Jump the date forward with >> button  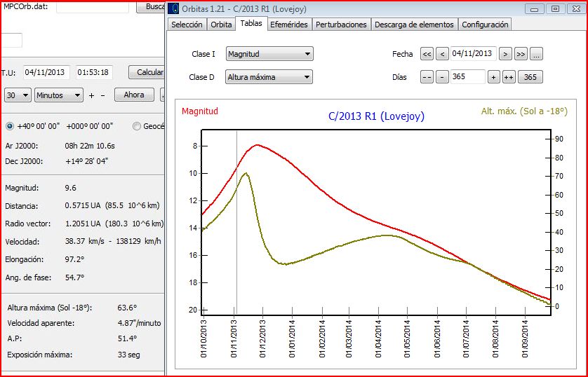coord(521,54)
